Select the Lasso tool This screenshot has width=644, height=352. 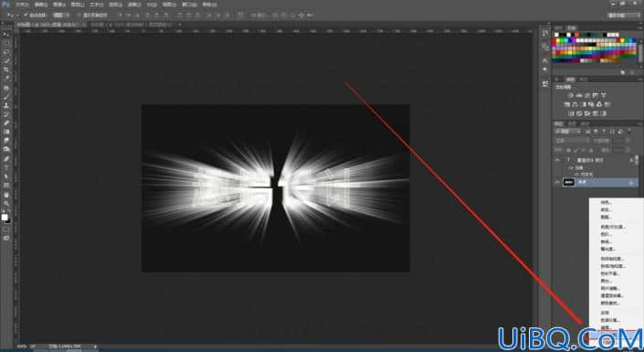click(5, 52)
